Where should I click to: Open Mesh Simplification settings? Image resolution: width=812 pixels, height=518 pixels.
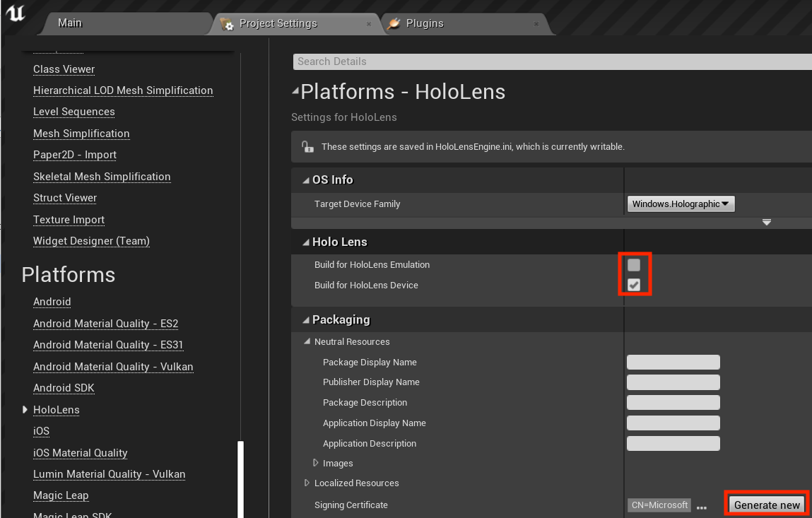[x=81, y=134]
